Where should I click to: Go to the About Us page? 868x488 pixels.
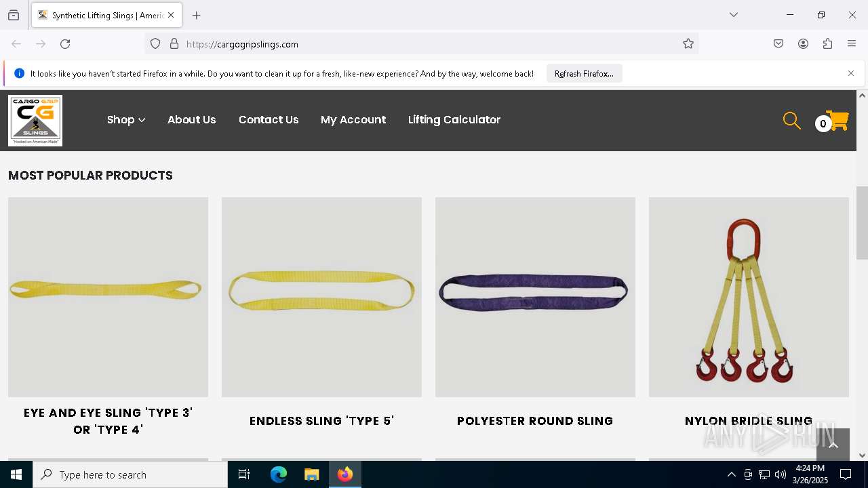tap(192, 120)
